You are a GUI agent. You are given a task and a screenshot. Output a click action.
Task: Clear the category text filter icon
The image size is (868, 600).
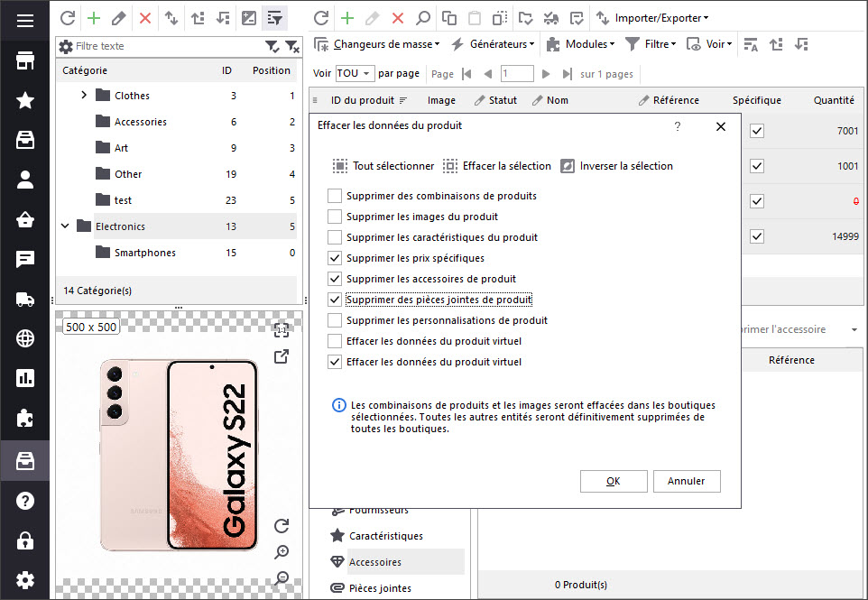pyautogui.click(x=292, y=47)
